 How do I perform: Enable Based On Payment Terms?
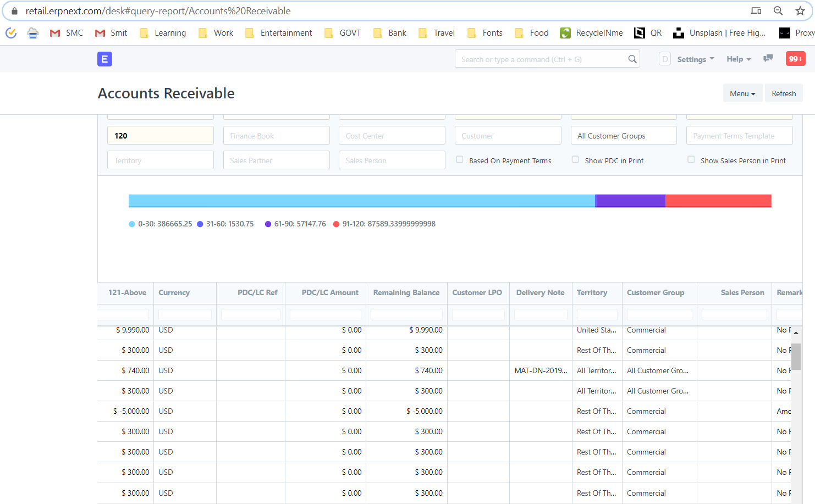(x=460, y=159)
